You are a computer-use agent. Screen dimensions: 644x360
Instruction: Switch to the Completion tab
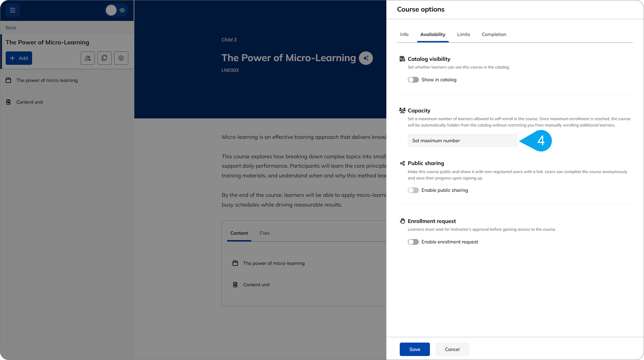click(x=494, y=34)
